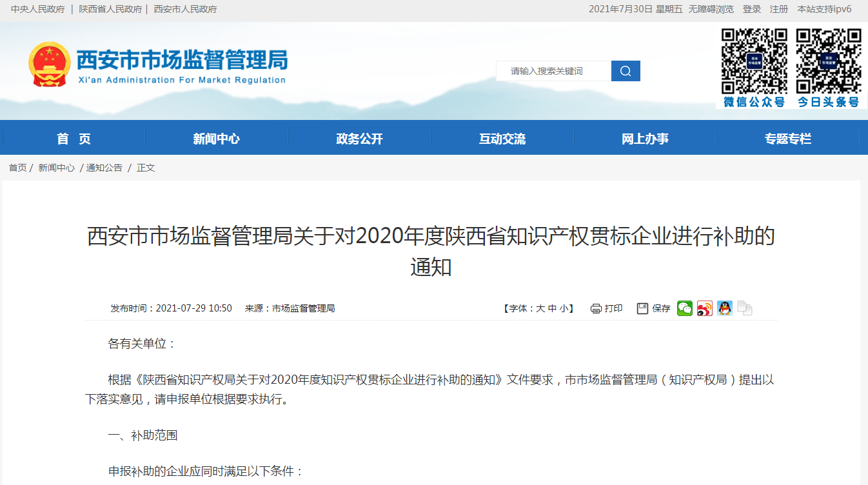Go to 首页 in breadcrumb
The width and height of the screenshot is (868, 485).
pos(17,168)
